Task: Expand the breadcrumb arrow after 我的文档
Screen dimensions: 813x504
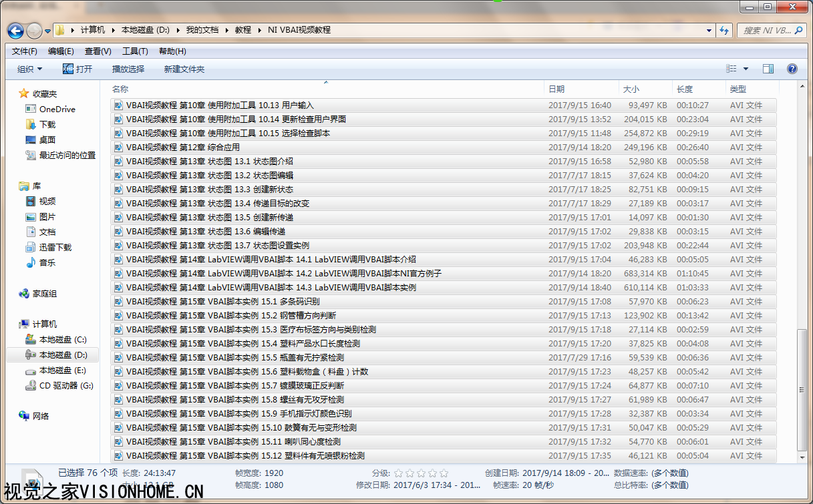Action: [x=227, y=30]
